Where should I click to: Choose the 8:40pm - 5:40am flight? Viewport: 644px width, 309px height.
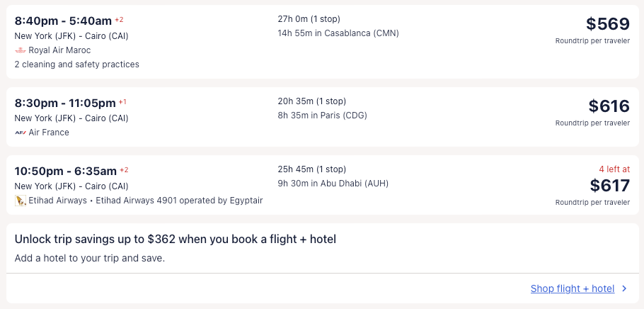click(x=63, y=21)
